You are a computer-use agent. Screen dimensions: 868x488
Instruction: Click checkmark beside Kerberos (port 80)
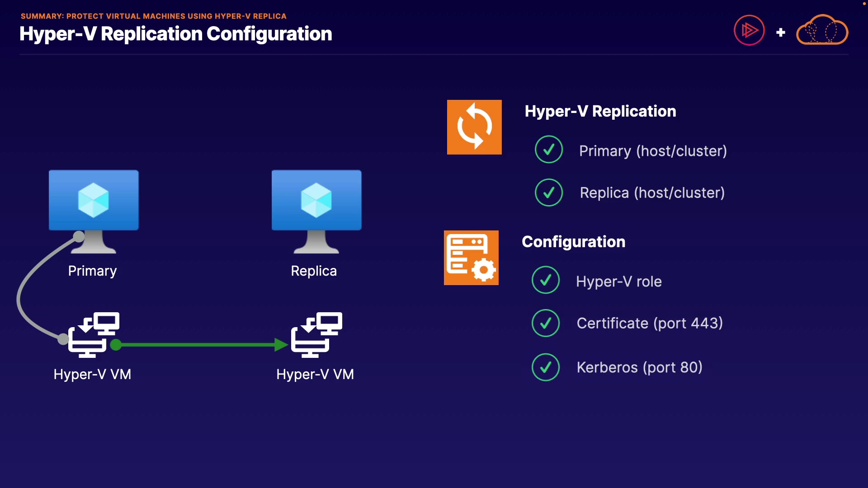click(x=546, y=367)
